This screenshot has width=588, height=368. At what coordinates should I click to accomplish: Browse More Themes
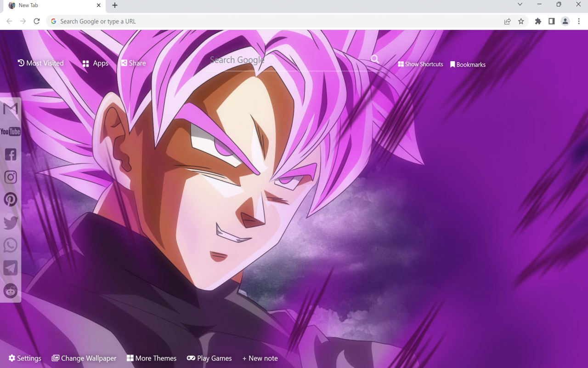152,358
